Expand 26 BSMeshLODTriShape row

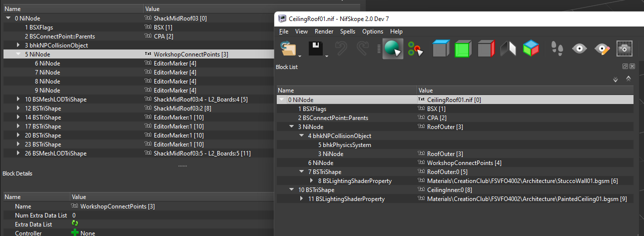18,153
